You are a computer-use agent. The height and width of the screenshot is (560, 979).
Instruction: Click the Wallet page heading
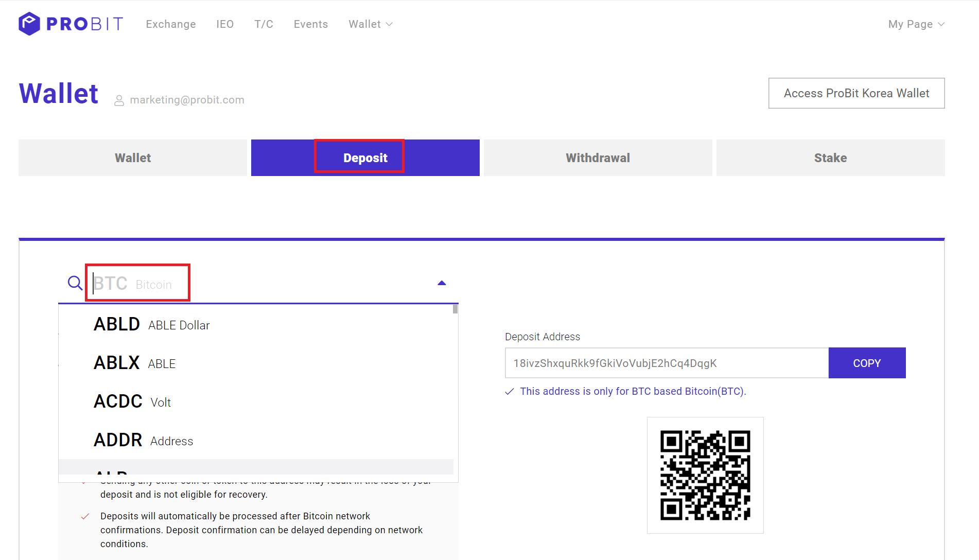coord(58,93)
